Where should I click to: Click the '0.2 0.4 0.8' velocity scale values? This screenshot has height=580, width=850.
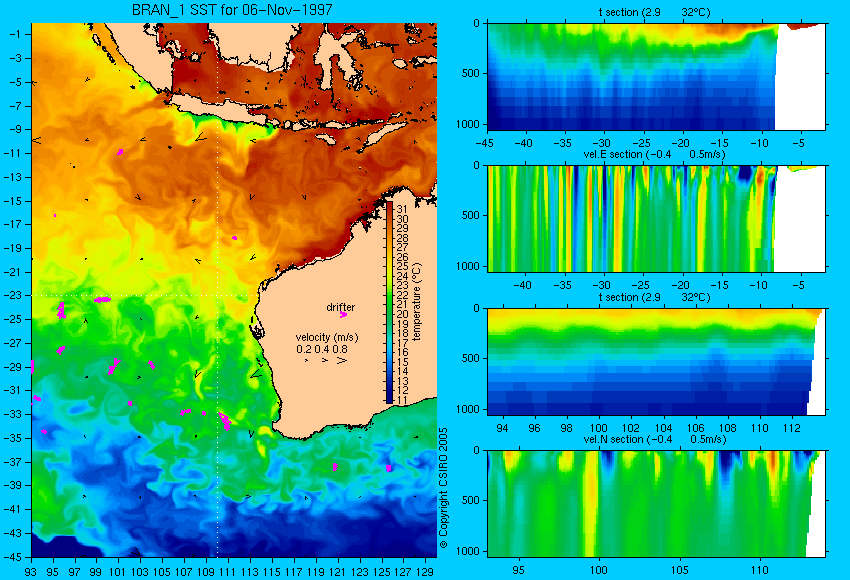pos(322,349)
